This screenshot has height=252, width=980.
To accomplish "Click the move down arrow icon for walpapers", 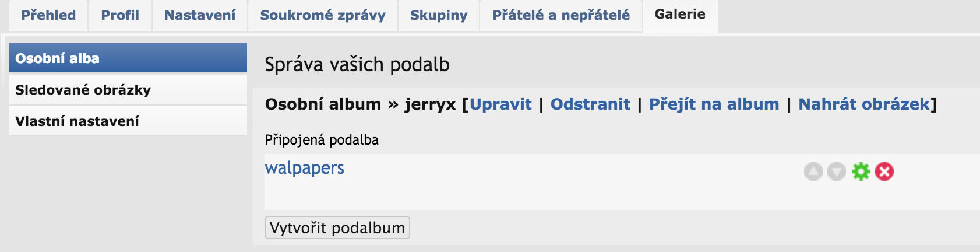I will click(837, 171).
